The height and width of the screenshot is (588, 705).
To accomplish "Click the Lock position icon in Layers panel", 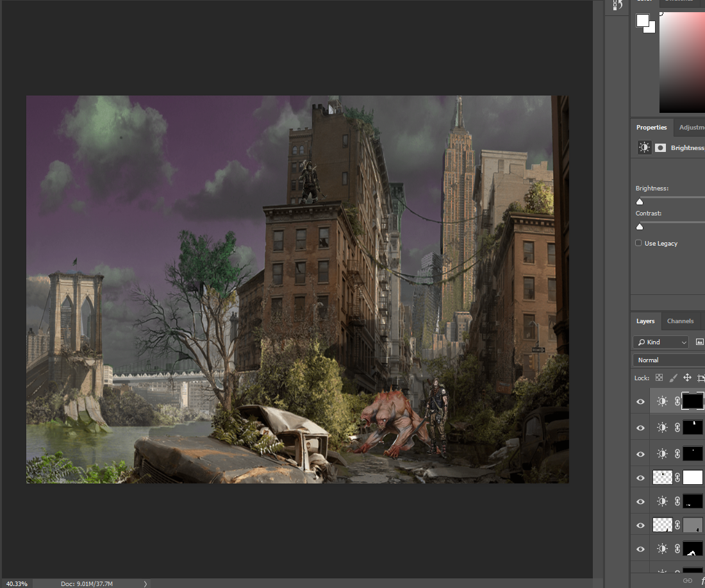I will pyautogui.click(x=686, y=378).
